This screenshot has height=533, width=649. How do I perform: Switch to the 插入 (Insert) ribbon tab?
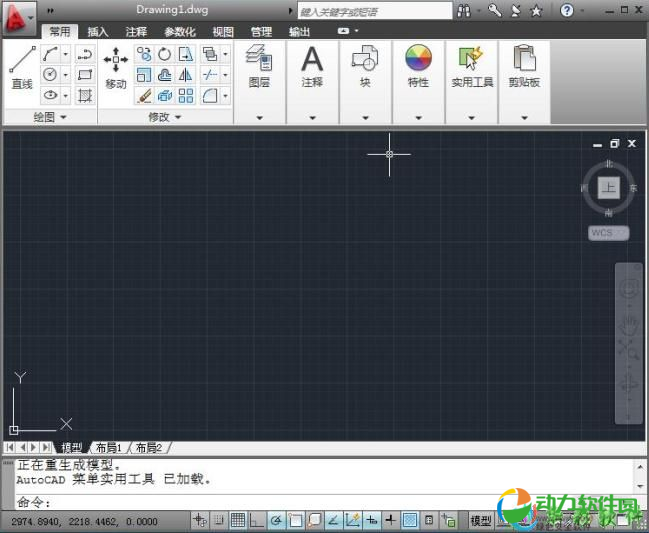point(98,32)
